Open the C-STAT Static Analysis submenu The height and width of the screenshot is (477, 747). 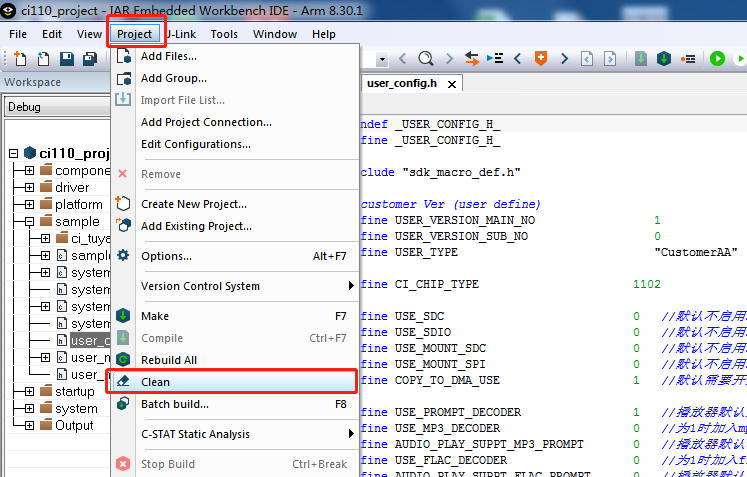(234, 434)
